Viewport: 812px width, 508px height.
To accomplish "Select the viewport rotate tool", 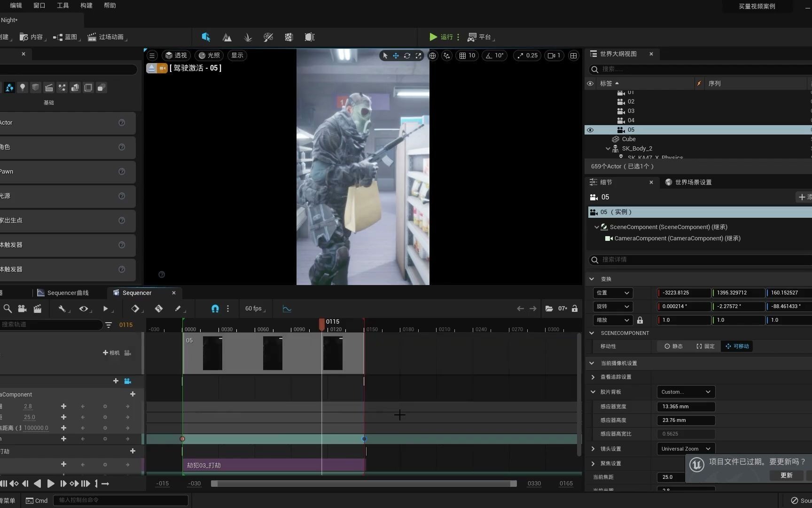I will click(407, 56).
